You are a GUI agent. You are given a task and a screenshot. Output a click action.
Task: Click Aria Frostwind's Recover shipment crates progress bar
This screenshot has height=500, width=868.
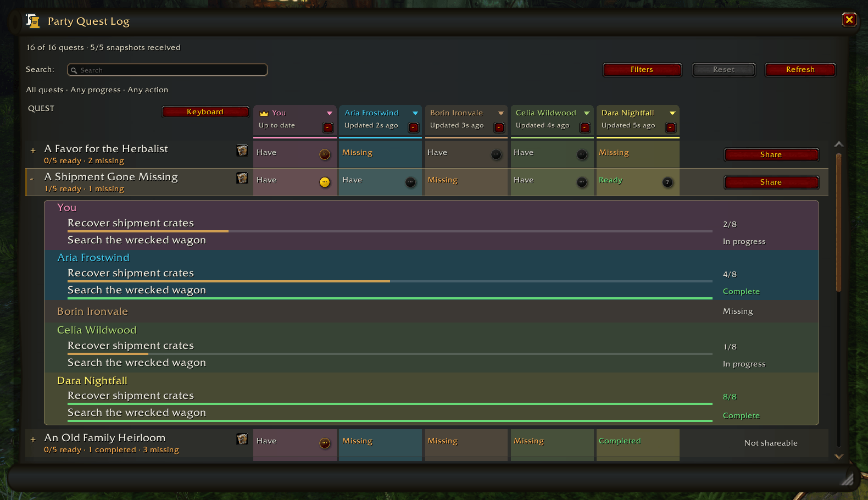tap(390, 281)
